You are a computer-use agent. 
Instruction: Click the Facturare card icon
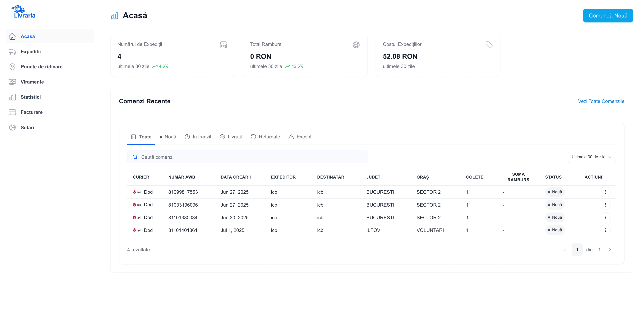pos(12,112)
